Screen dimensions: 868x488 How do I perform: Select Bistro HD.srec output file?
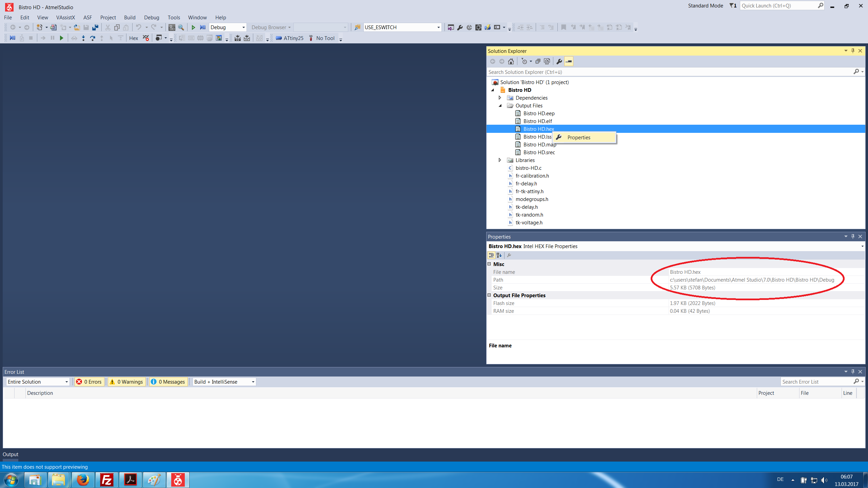pos(539,152)
